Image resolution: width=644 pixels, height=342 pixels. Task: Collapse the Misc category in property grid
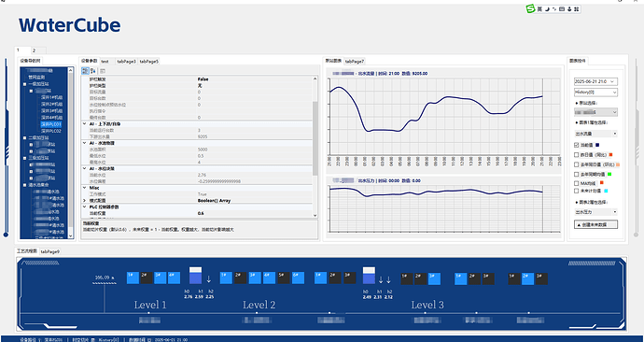(x=84, y=188)
